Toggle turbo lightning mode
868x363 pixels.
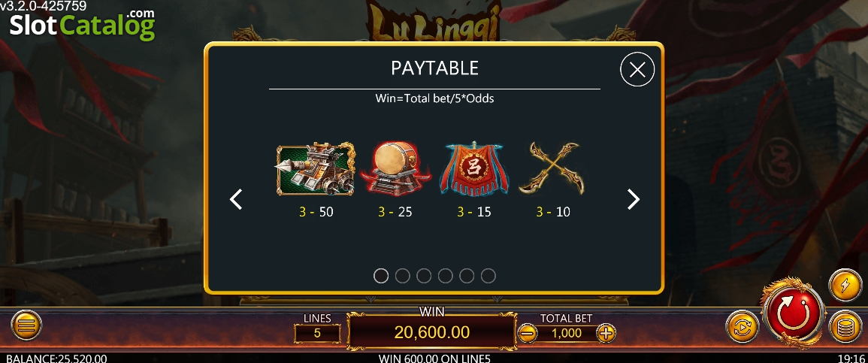click(845, 285)
